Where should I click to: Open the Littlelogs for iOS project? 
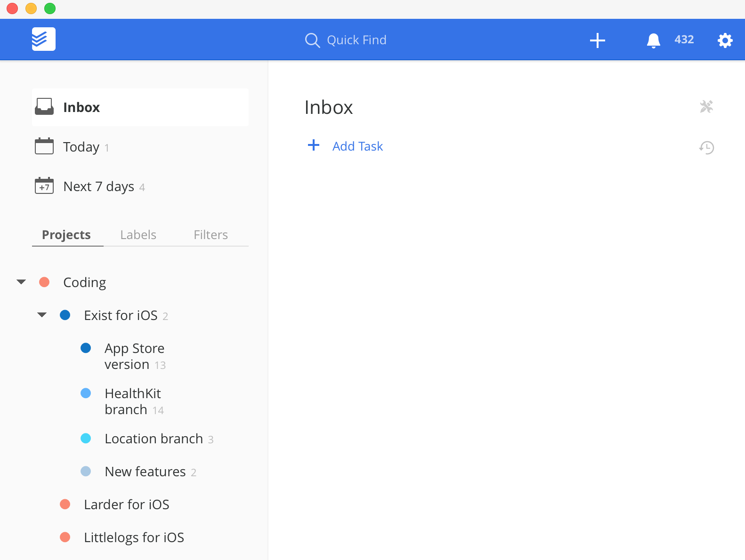point(134,537)
